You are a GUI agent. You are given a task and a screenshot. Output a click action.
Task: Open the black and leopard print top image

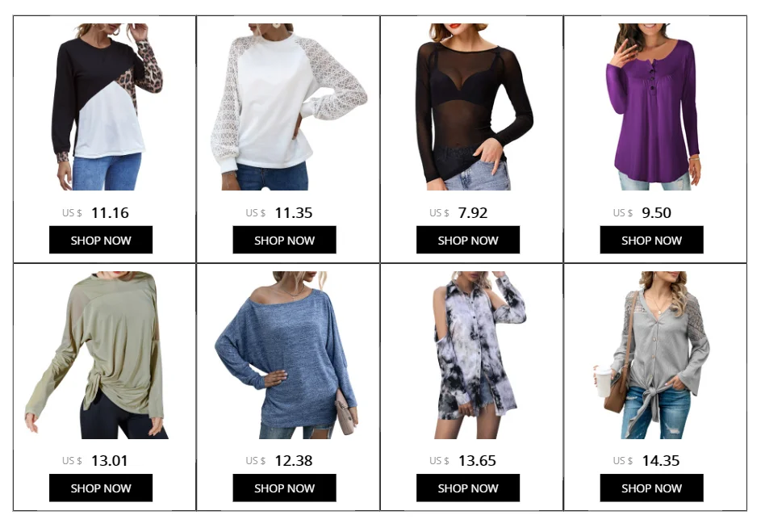(x=107, y=107)
